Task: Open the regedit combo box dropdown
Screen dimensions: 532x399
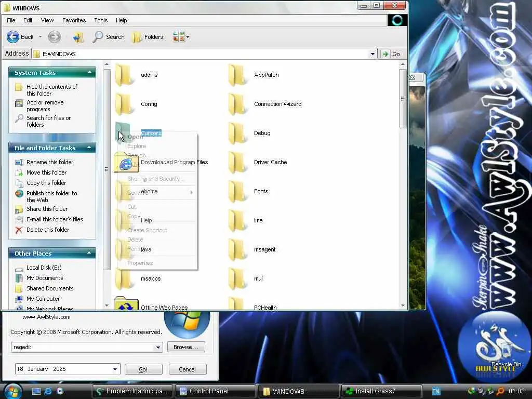Action: tap(158, 347)
